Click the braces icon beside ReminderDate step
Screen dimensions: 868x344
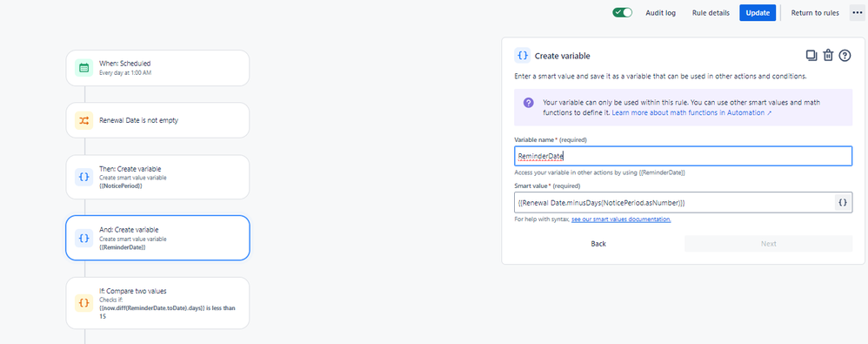pos(84,238)
